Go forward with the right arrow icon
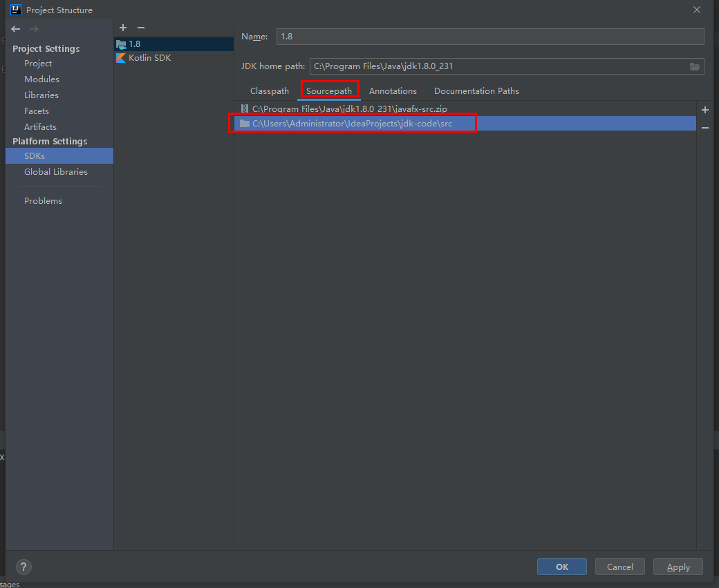 pyautogui.click(x=34, y=29)
